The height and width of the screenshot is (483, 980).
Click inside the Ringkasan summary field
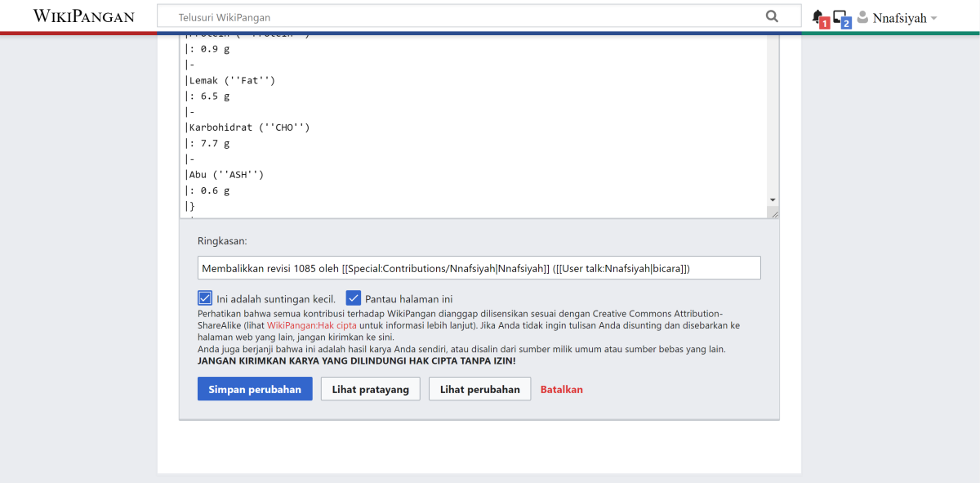(x=478, y=267)
